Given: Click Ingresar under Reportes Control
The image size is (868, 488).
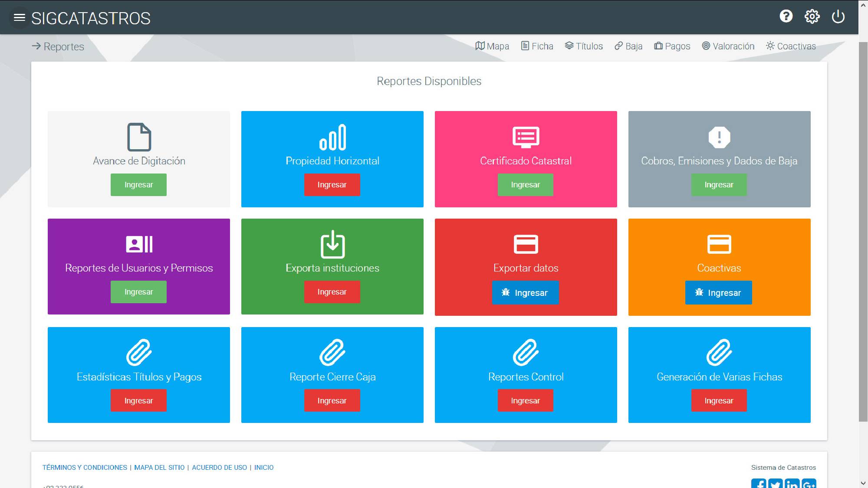Looking at the screenshot, I should click(526, 400).
